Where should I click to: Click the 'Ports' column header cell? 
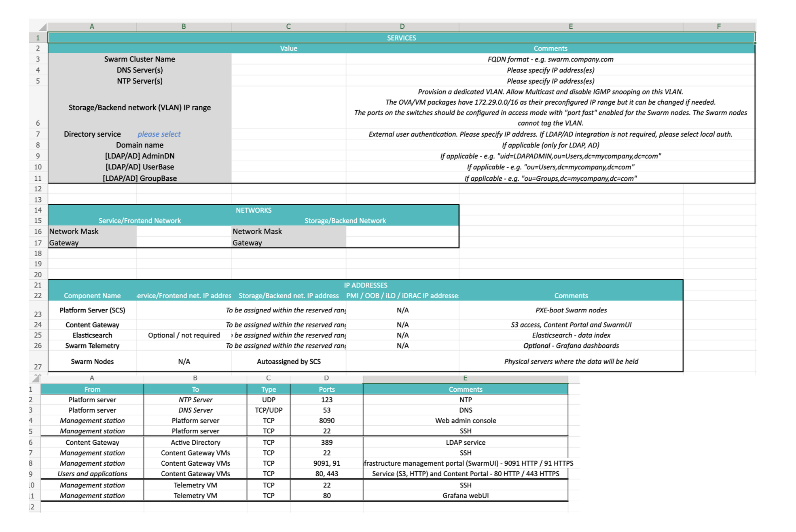[326, 390]
